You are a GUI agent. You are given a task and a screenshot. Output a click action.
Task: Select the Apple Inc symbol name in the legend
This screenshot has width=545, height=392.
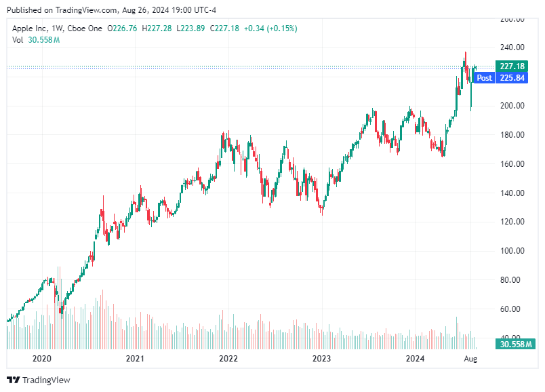coord(29,29)
